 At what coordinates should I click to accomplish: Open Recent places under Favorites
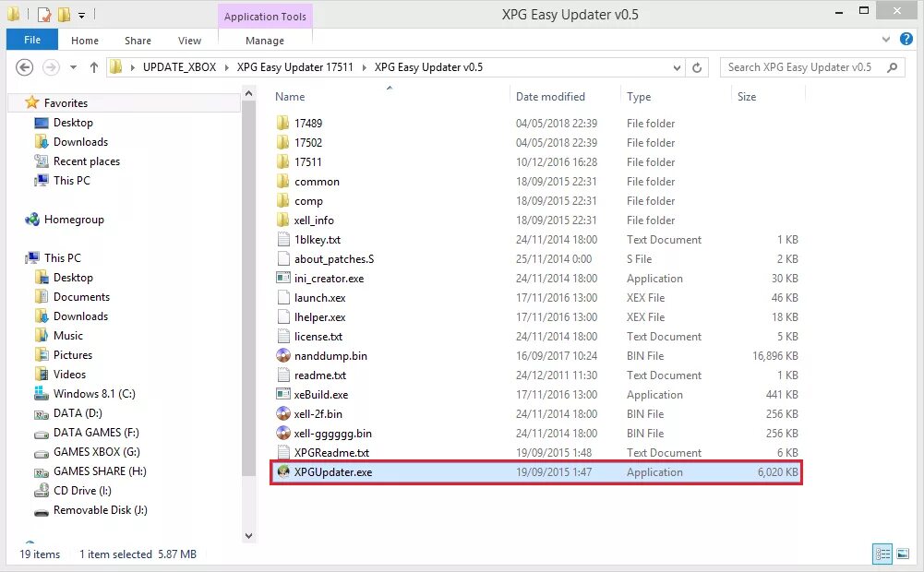pos(78,161)
